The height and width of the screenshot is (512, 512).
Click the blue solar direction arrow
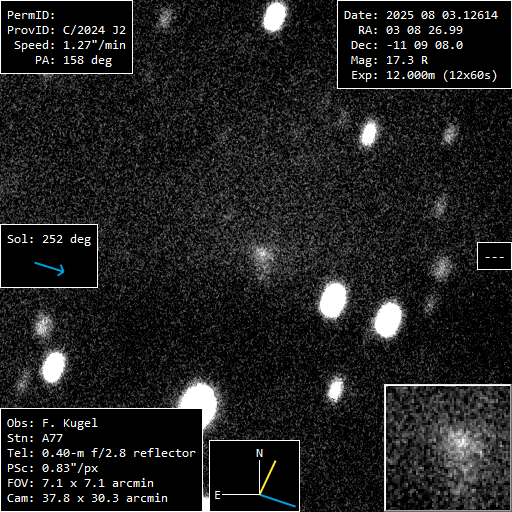tap(49, 269)
